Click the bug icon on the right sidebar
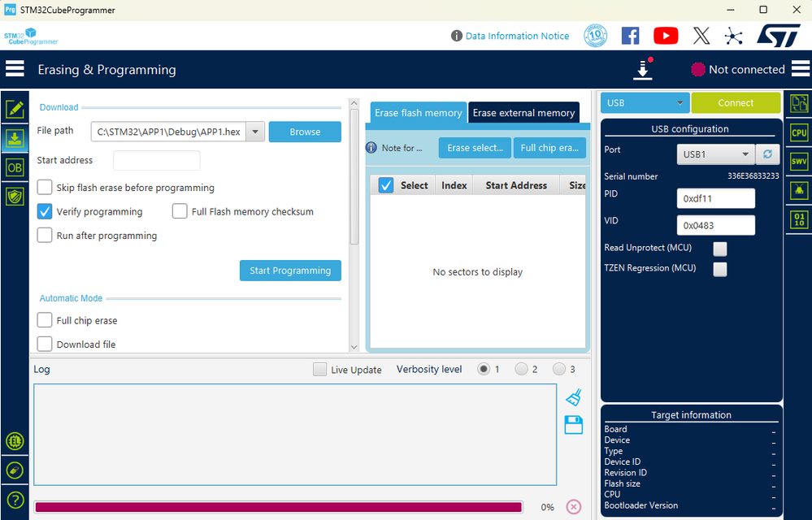812x520 pixels. (x=798, y=191)
